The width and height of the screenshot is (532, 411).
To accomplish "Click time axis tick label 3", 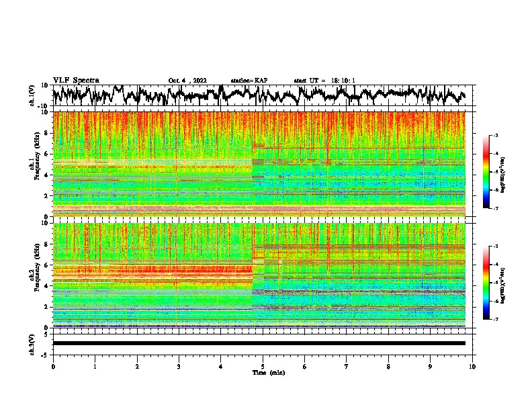I will [x=179, y=367].
